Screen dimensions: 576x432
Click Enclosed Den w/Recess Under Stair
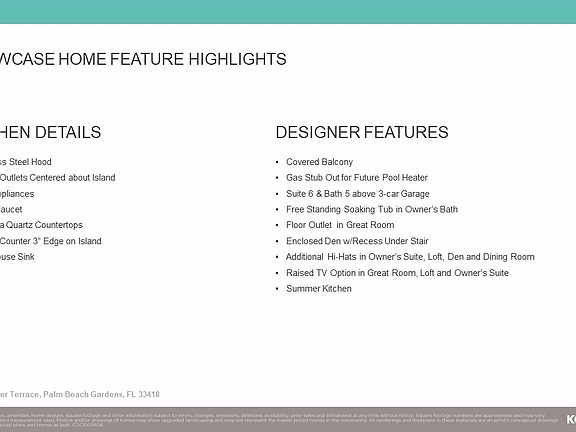coord(357,241)
